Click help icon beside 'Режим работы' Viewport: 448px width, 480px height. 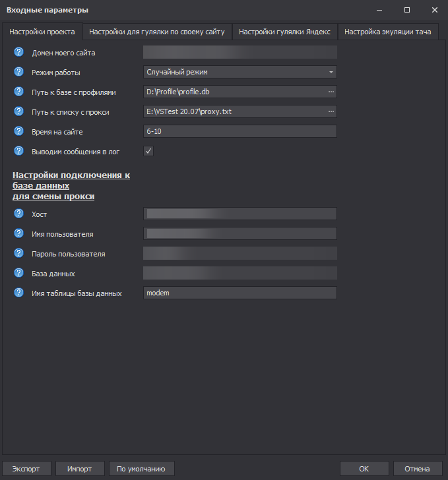click(18, 72)
